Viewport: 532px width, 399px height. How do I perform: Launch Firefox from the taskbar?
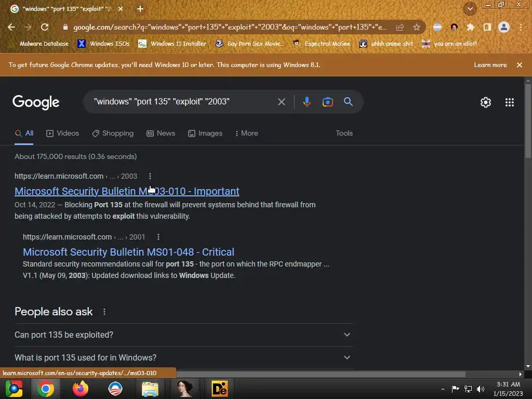click(x=81, y=389)
